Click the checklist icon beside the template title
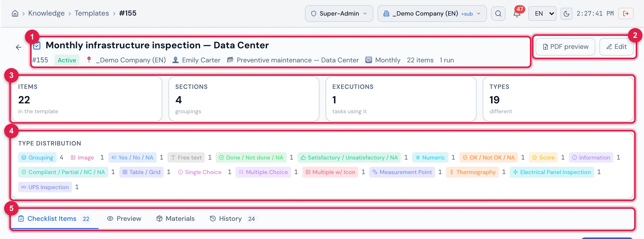 (x=37, y=45)
